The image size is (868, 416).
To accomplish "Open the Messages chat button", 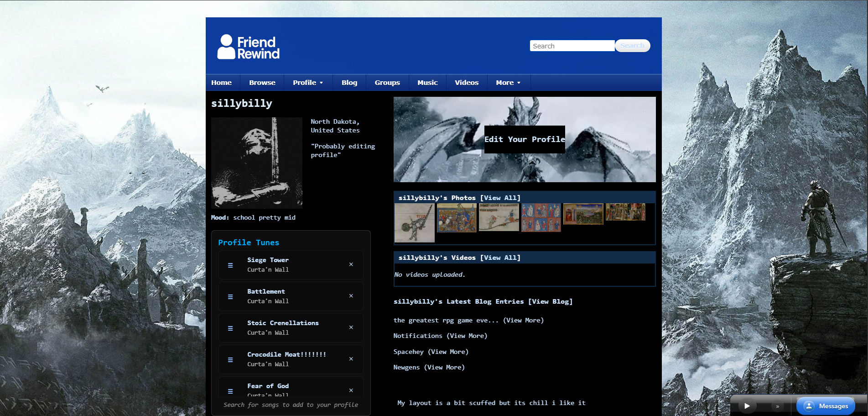I will [826, 406].
